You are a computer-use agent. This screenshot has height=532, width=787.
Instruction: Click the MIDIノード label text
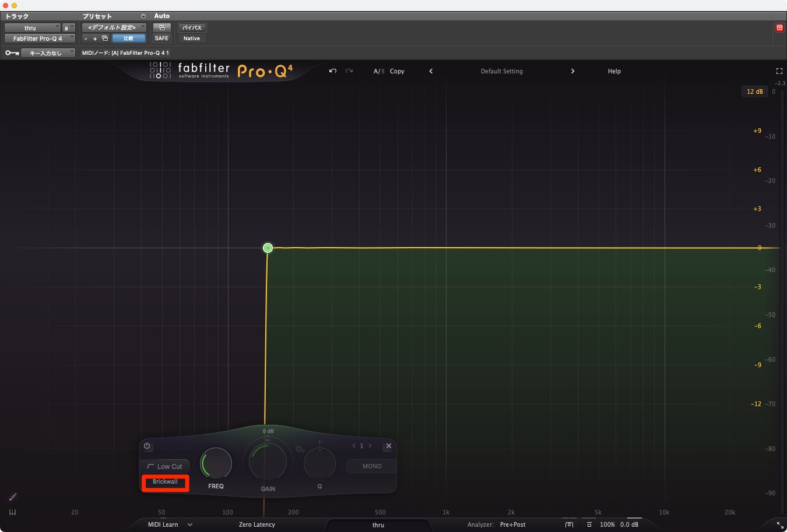tap(125, 53)
